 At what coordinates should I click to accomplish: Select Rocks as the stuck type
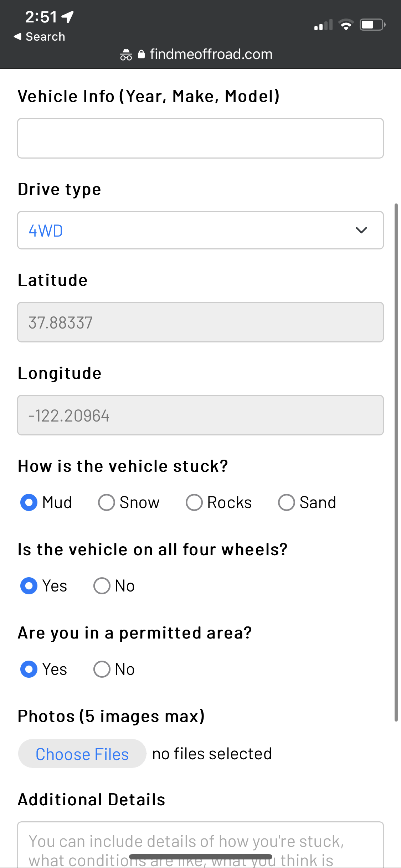(194, 502)
